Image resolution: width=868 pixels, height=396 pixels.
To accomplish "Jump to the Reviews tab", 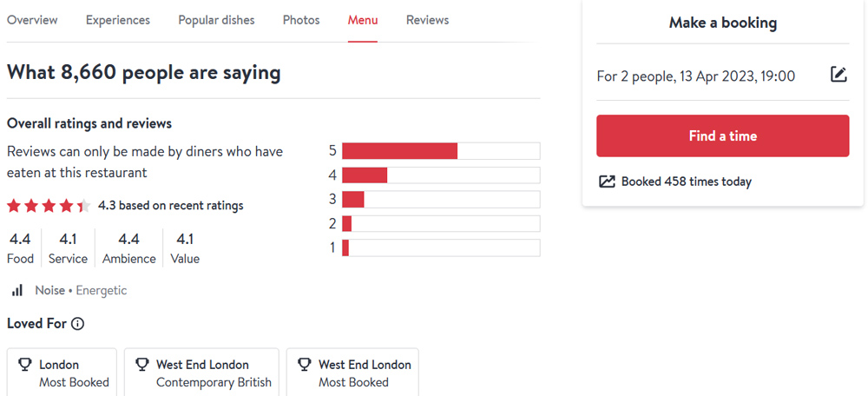I will [x=427, y=20].
